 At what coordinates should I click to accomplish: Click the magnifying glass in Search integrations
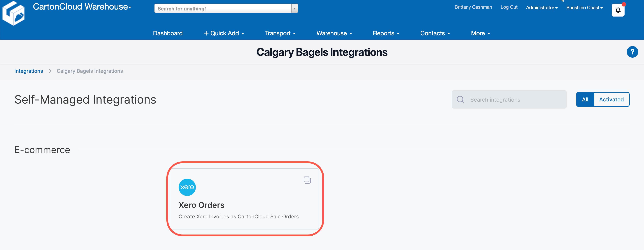(x=460, y=99)
